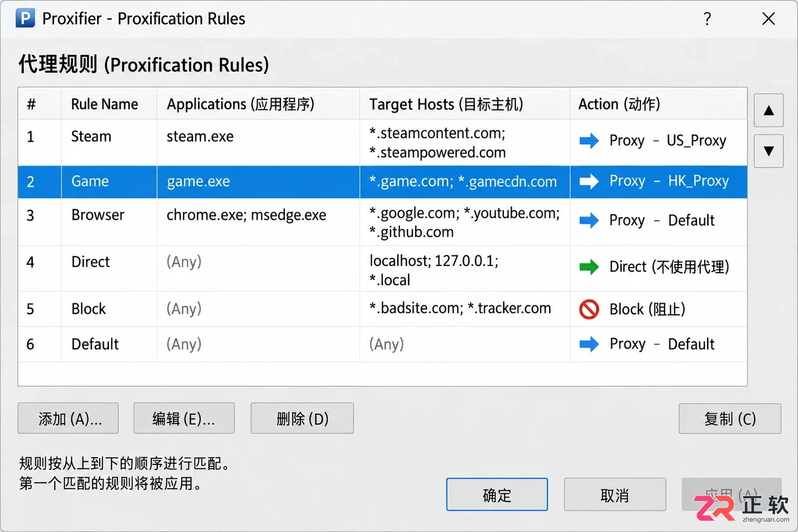Click the 编辑 (E)... edit button
This screenshot has height=532, width=798.
[x=184, y=418]
